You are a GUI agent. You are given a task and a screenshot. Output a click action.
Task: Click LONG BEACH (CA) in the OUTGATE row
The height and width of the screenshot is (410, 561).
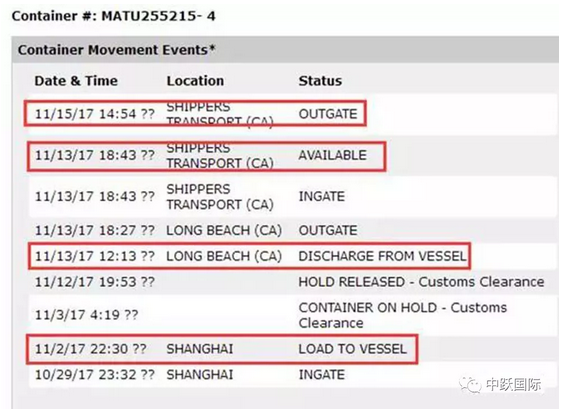tap(224, 230)
